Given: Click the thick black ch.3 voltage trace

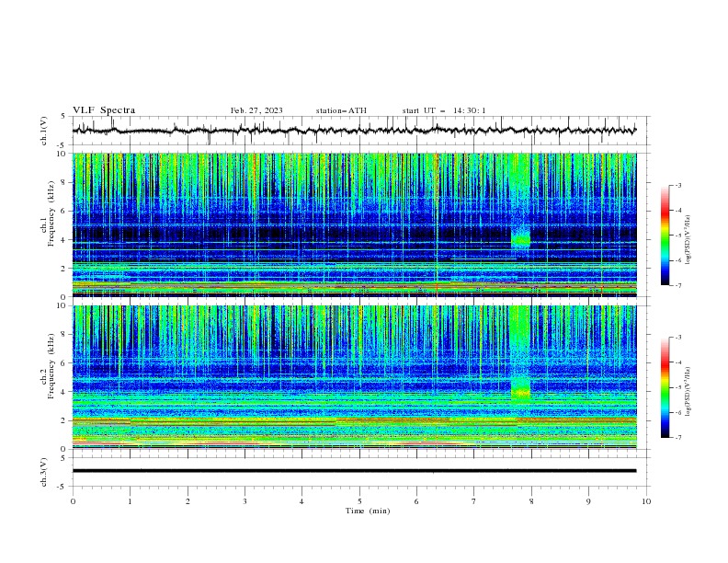Looking at the screenshot, I should pos(354,471).
